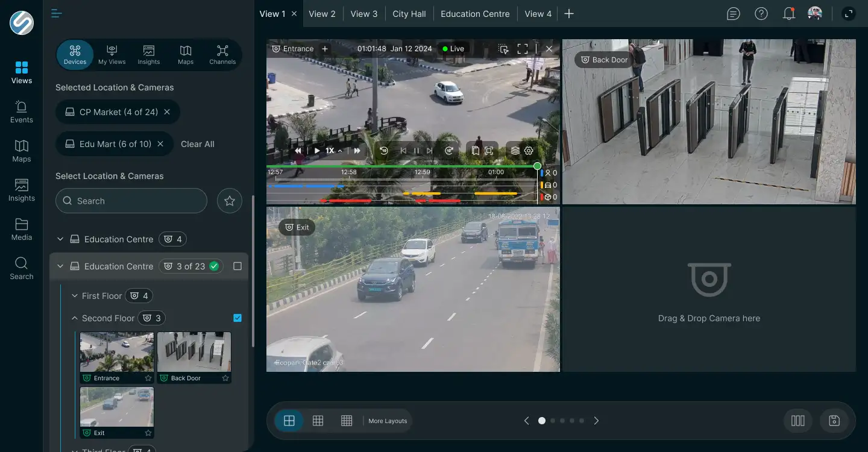Open the Channels tab
Image resolution: width=868 pixels, height=452 pixels.
(x=222, y=55)
